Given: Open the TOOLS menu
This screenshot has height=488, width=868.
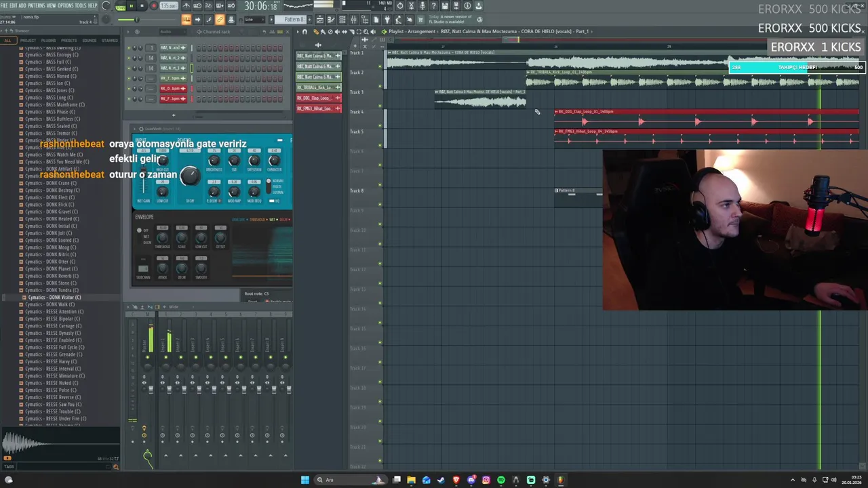Looking at the screenshot, I should click(x=81, y=5).
